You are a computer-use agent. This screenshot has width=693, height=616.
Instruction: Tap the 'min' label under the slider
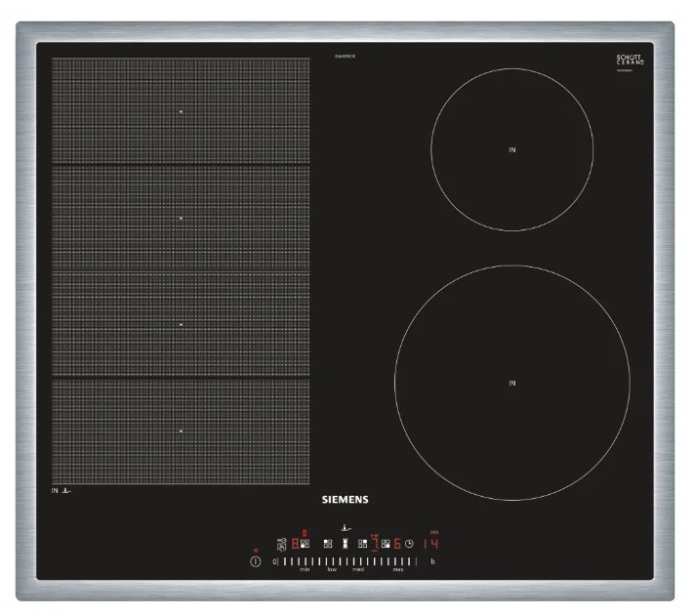point(305,569)
